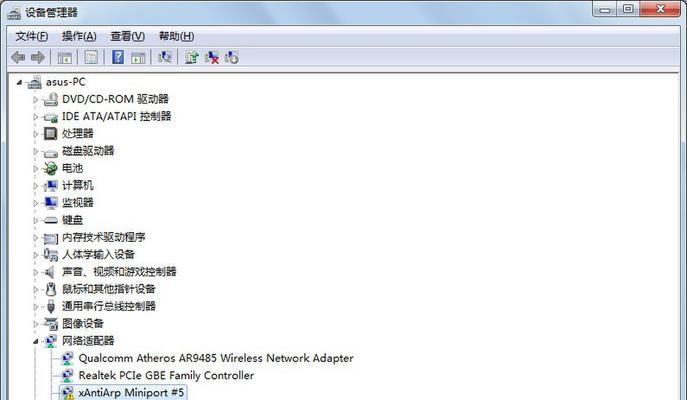Expand the 图像设备 arrow
Screen dimensions: 687x400
pos(36,324)
